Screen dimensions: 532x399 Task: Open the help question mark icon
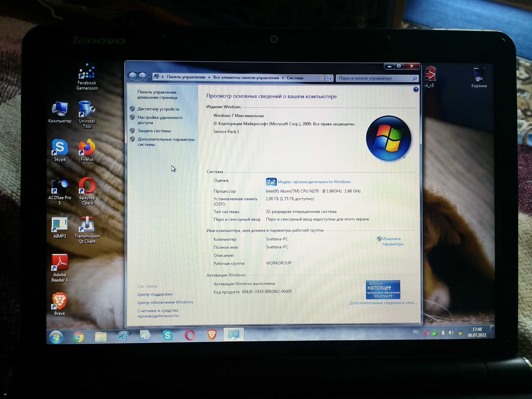(416, 90)
